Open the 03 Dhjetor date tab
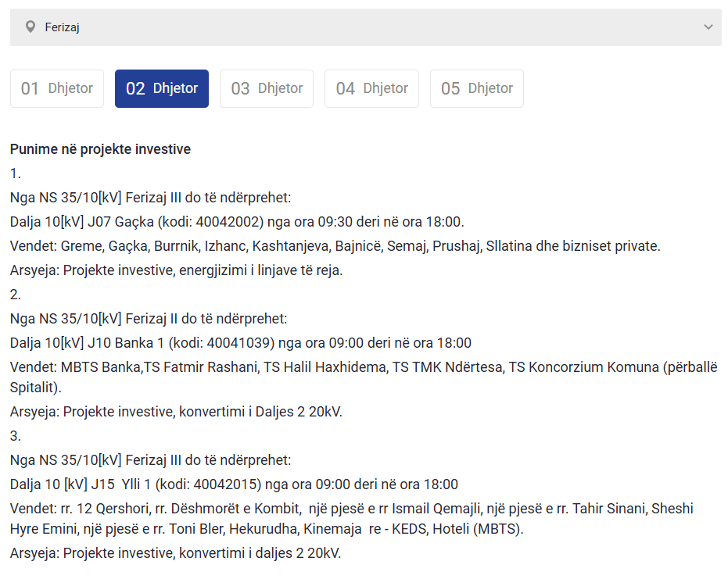 (x=267, y=88)
